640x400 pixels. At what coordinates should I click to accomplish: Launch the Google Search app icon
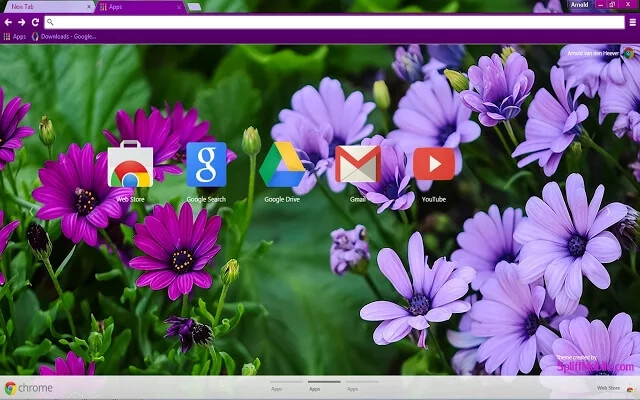click(206, 164)
